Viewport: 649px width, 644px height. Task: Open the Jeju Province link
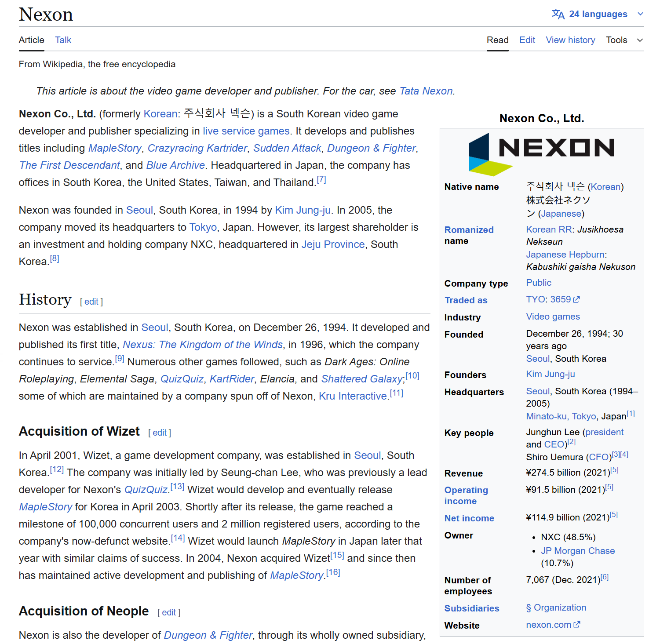pyautogui.click(x=333, y=244)
